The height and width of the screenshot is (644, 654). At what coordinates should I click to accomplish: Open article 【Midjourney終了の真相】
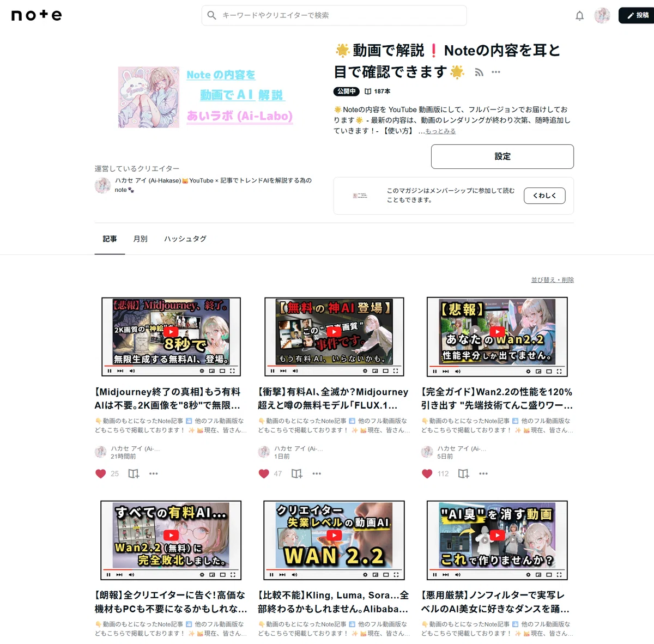pyautogui.click(x=168, y=399)
